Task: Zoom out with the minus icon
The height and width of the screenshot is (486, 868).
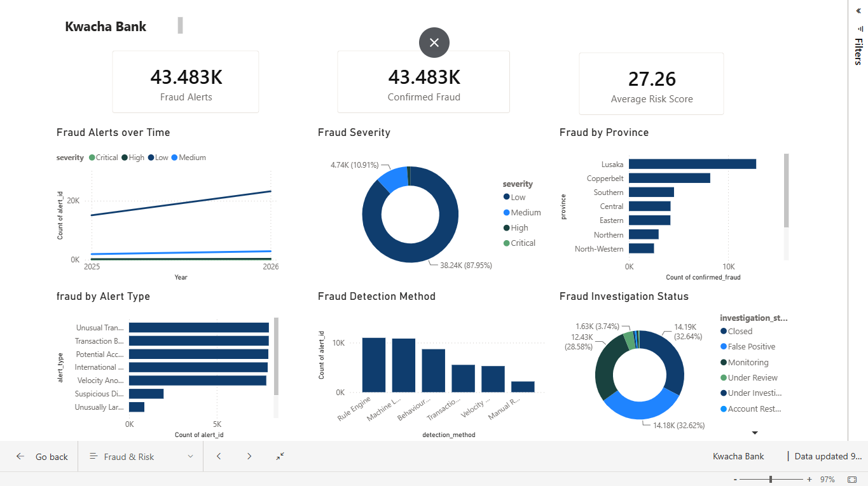Action: (x=735, y=480)
